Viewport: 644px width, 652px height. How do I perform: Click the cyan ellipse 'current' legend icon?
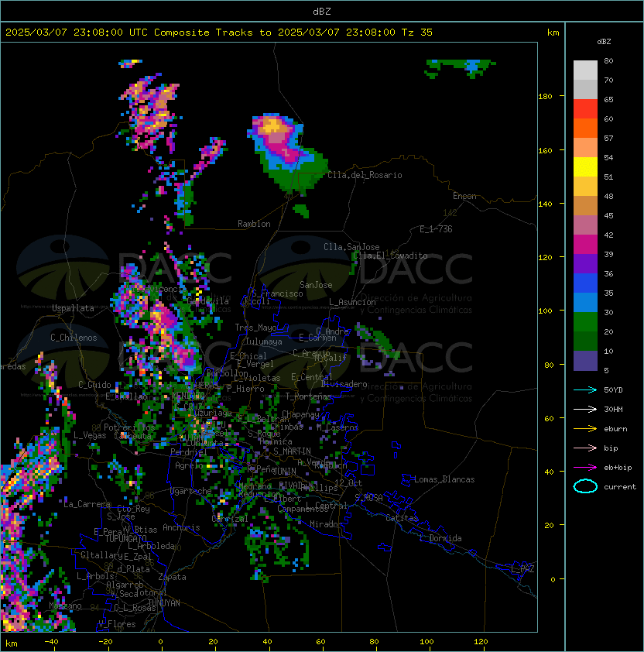[x=585, y=486]
